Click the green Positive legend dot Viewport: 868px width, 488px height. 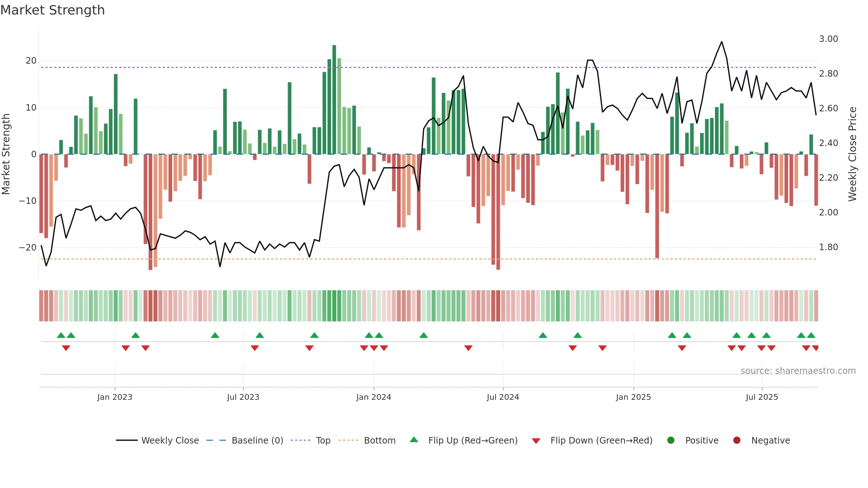pos(671,440)
